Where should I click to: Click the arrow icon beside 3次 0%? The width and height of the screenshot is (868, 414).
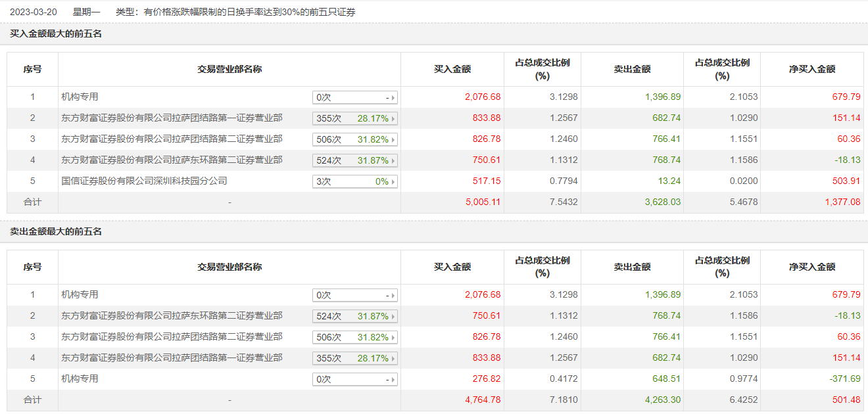pos(393,182)
